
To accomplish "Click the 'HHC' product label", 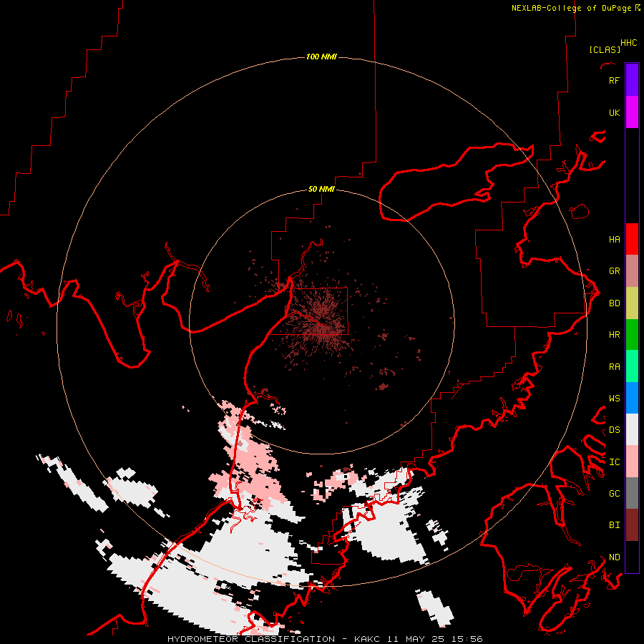I will [x=629, y=43].
